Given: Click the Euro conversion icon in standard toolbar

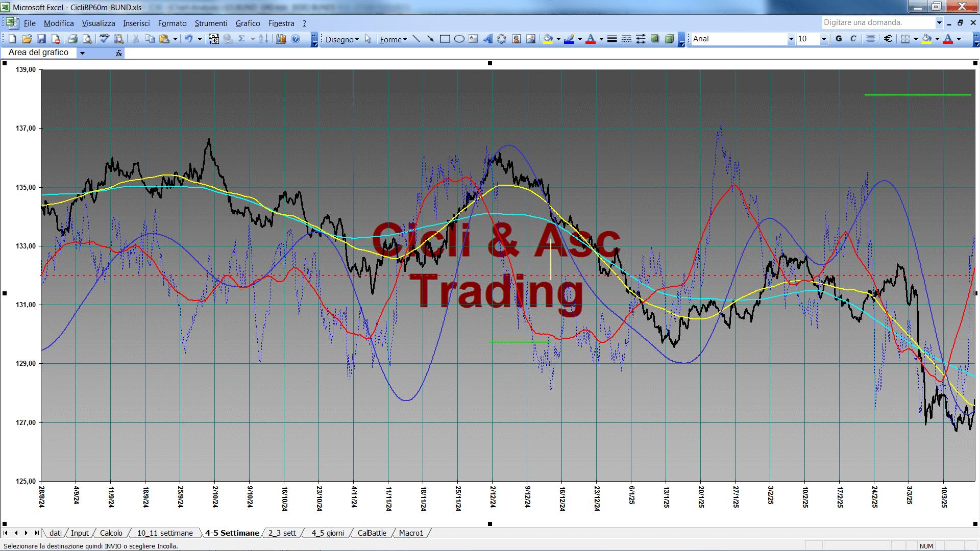Looking at the screenshot, I should pyautogui.click(x=214, y=39).
